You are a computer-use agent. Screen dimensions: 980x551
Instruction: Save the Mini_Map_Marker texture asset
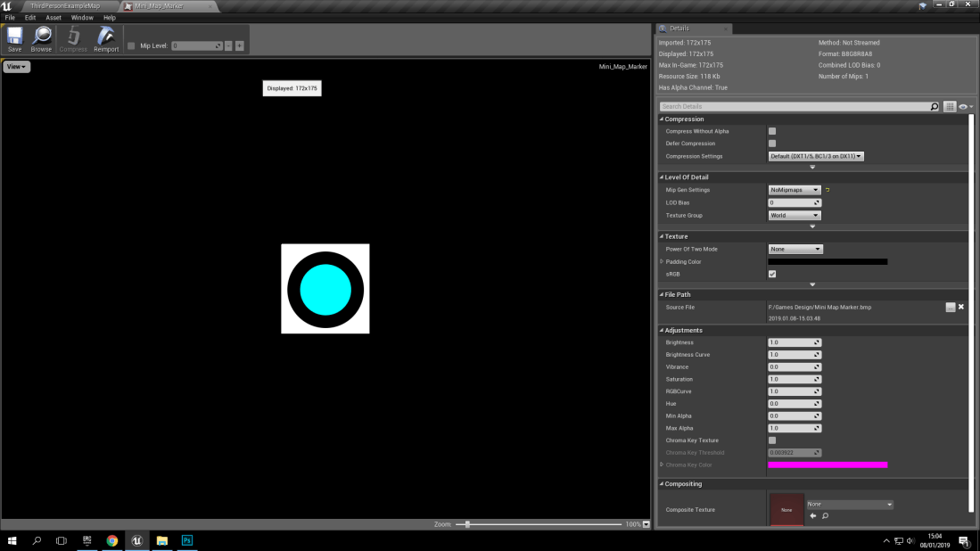(x=13, y=38)
